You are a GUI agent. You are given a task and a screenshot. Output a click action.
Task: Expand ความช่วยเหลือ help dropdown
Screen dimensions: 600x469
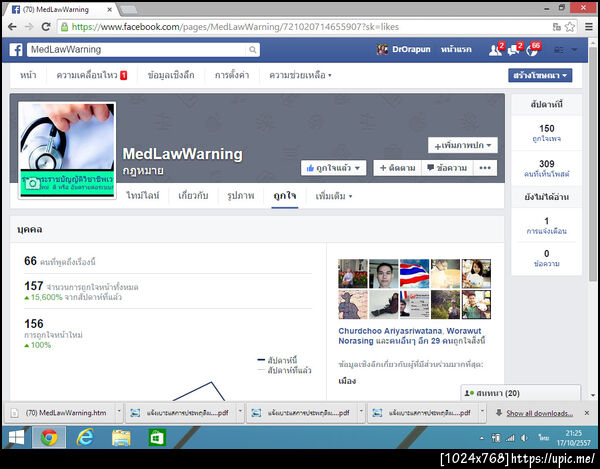click(300, 75)
